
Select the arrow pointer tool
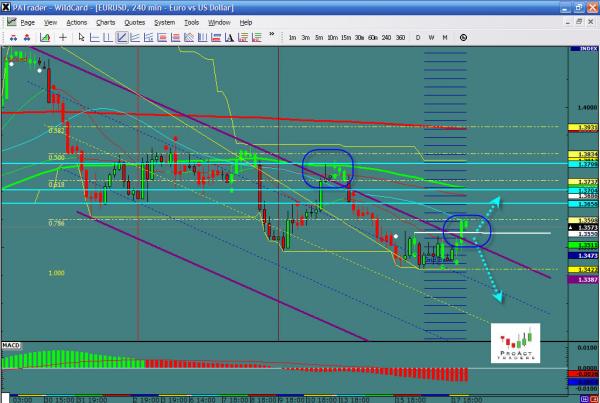pyautogui.click(x=81, y=38)
